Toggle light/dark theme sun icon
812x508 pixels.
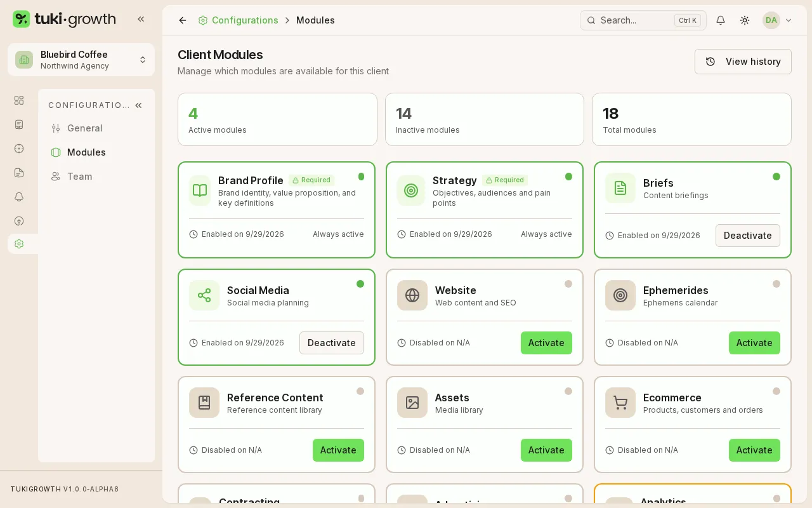click(x=745, y=20)
